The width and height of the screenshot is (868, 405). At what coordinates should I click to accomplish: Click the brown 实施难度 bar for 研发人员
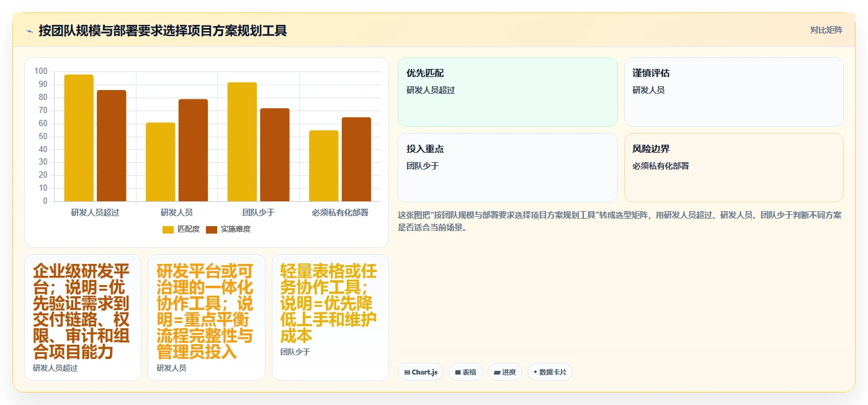pos(193,150)
